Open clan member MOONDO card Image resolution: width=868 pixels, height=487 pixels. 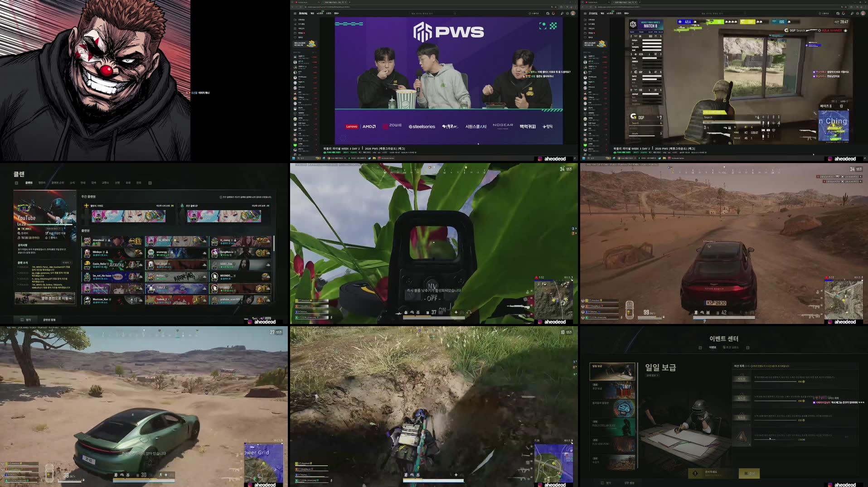coord(240,276)
